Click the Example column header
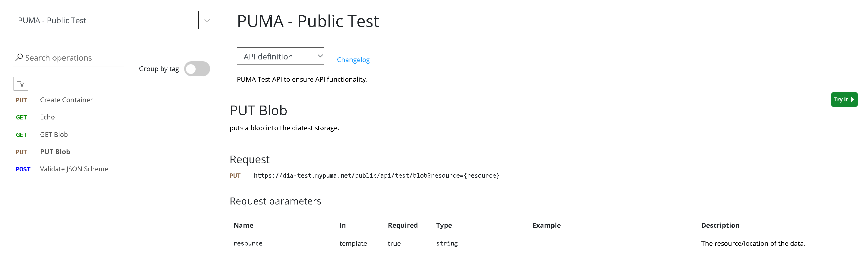This screenshot has width=868, height=263. pos(546,225)
